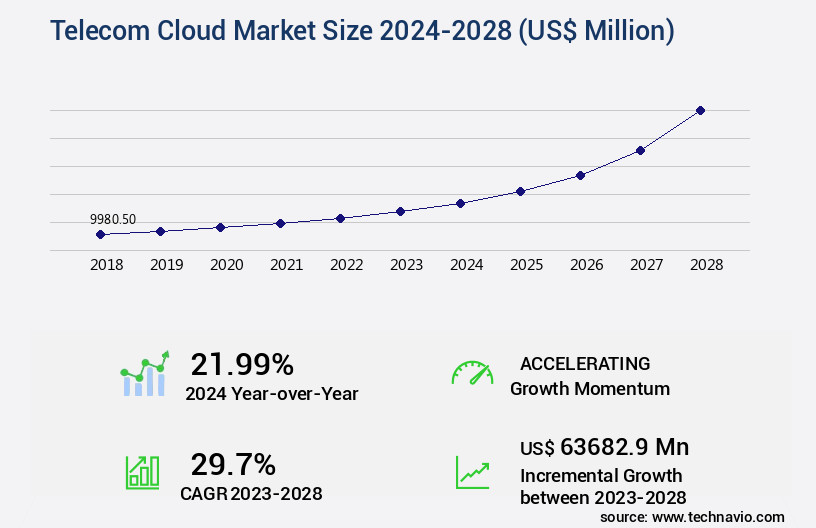816x528 pixels.
Task: Click the 9980.50 value label
Action: click(113, 219)
